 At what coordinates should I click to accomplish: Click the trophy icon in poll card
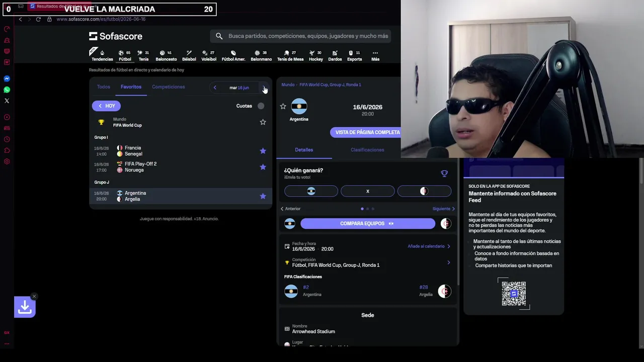444,173
